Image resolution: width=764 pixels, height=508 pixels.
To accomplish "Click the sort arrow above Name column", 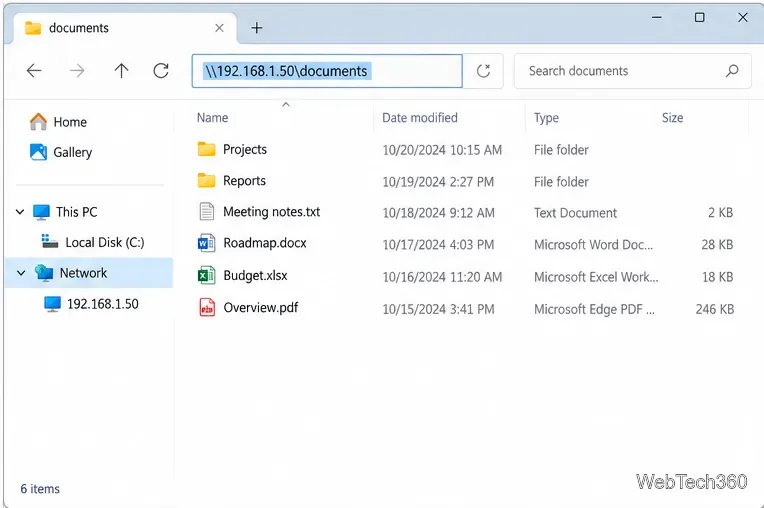I will pos(286,104).
